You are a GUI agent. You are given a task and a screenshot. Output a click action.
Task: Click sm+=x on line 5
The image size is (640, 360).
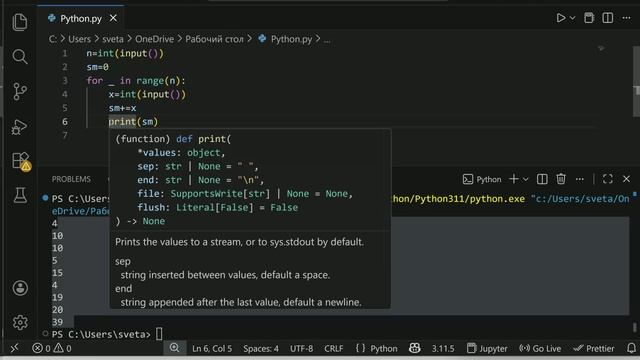coord(122,108)
